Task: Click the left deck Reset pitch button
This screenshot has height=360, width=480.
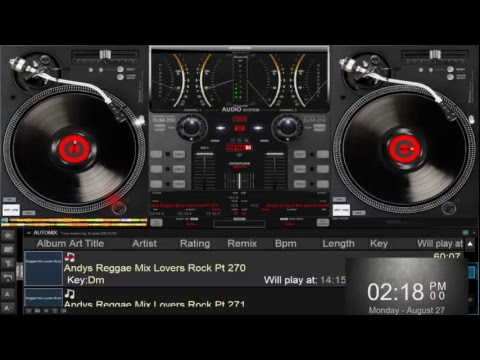Action: coord(120,69)
